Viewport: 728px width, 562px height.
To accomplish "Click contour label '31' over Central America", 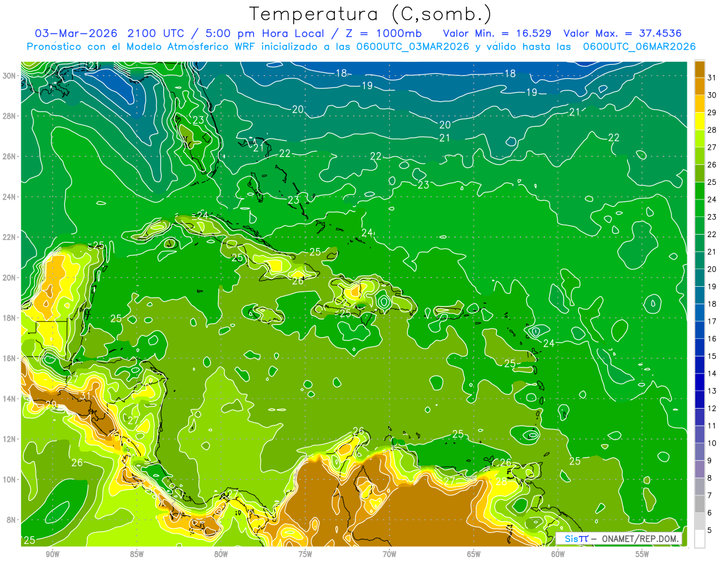I will point(86,396).
